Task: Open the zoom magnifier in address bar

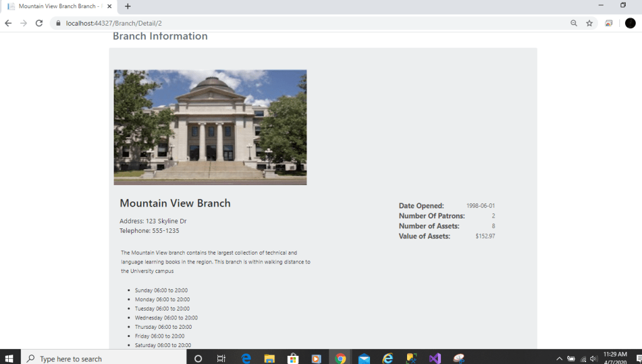Action: click(x=574, y=23)
